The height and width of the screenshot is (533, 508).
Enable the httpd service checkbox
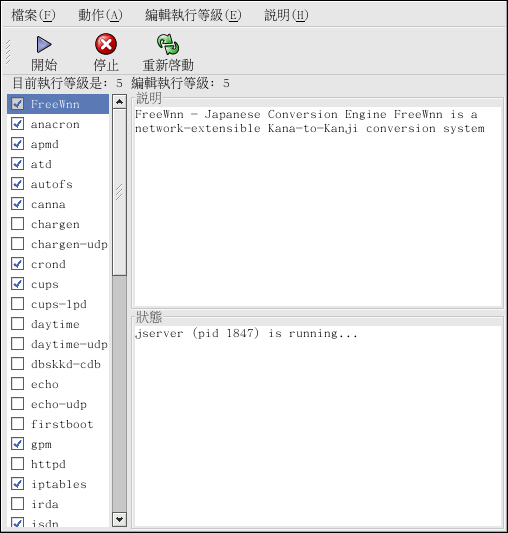17,464
